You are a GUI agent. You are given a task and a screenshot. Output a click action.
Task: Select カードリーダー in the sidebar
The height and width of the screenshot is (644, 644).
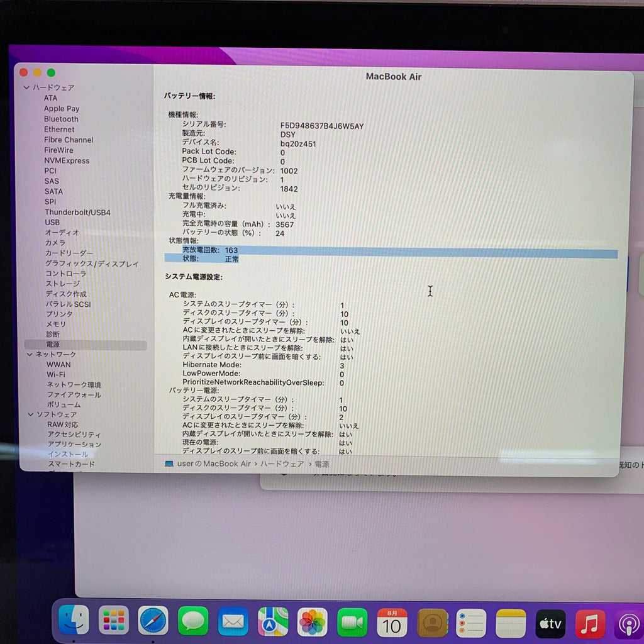(69, 253)
